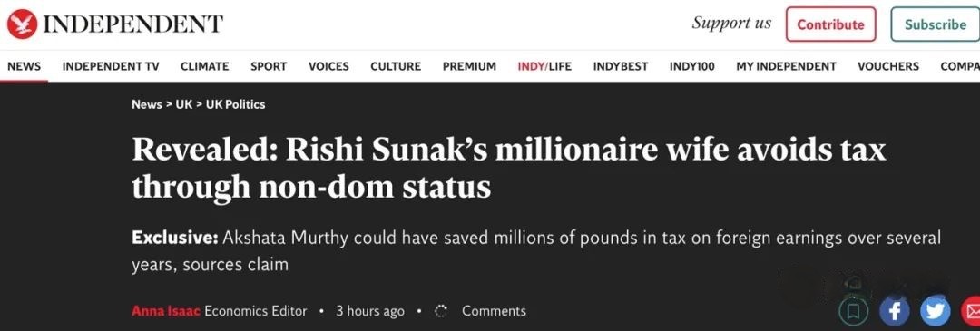Click the Independent wordmark to go home
The height and width of the screenshot is (331, 980).
[x=135, y=24]
